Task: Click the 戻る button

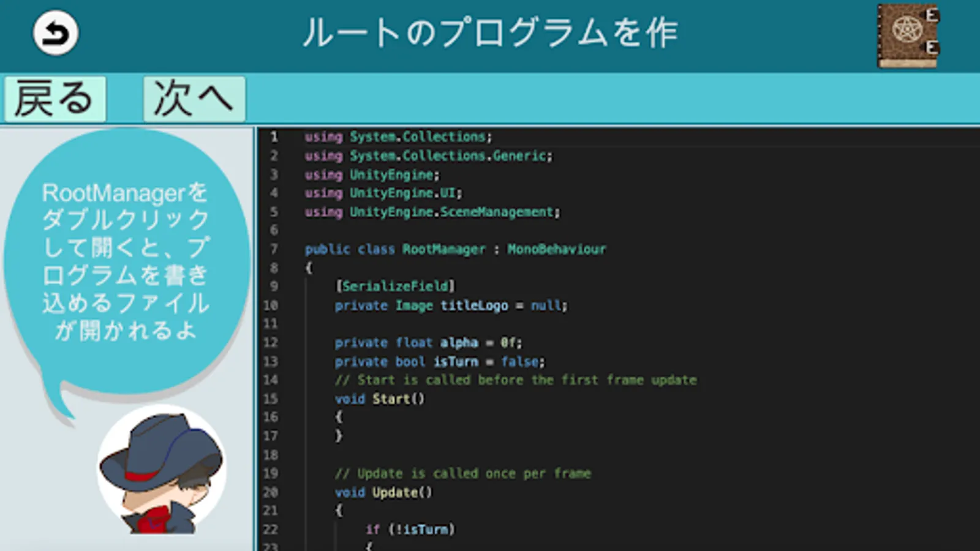Action: 55,99
